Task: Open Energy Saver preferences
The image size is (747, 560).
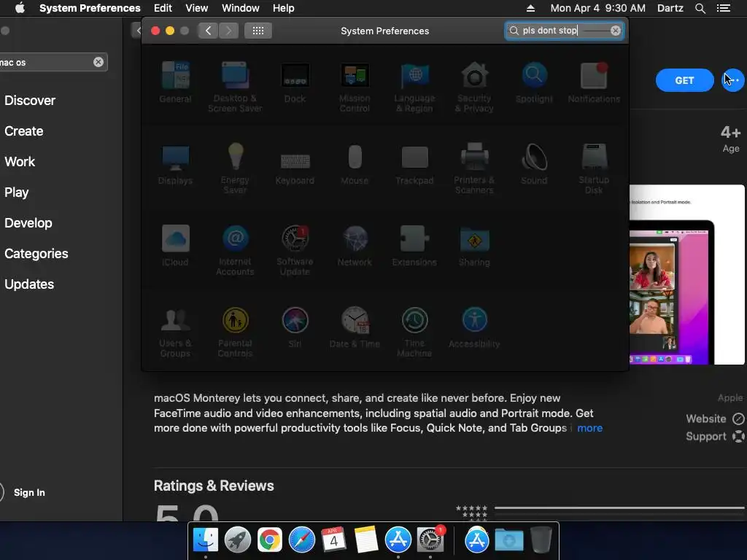Action: pos(235,168)
